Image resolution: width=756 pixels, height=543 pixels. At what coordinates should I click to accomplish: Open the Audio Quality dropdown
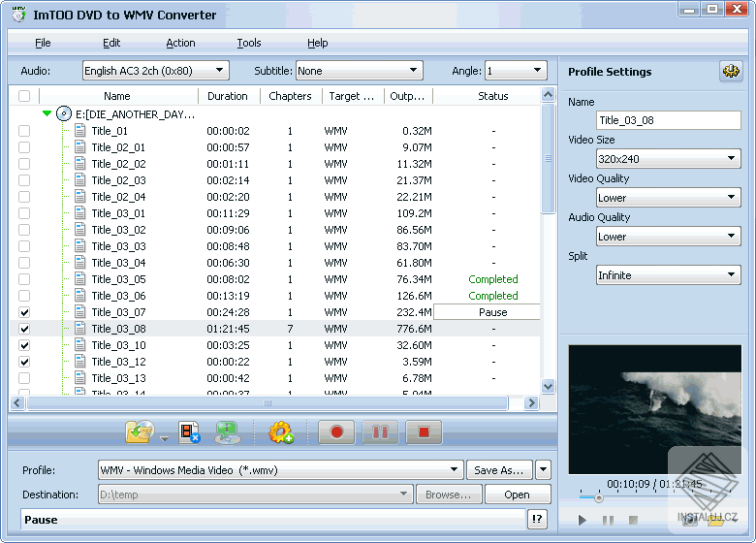pyautogui.click(x=668, y=236)
